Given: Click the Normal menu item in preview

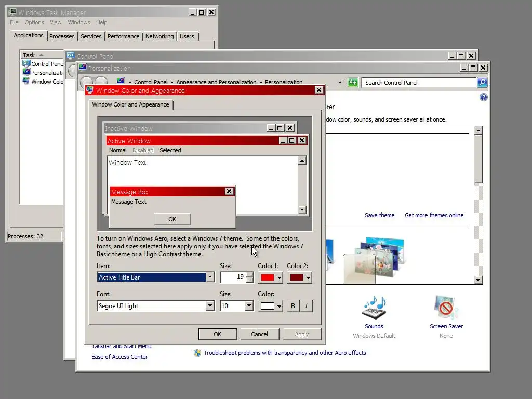Looking at the screenshot, I should [118, 150].
